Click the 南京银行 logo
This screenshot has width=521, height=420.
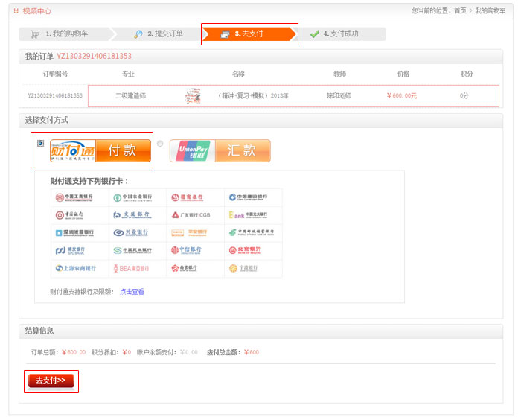coord(185,268)
